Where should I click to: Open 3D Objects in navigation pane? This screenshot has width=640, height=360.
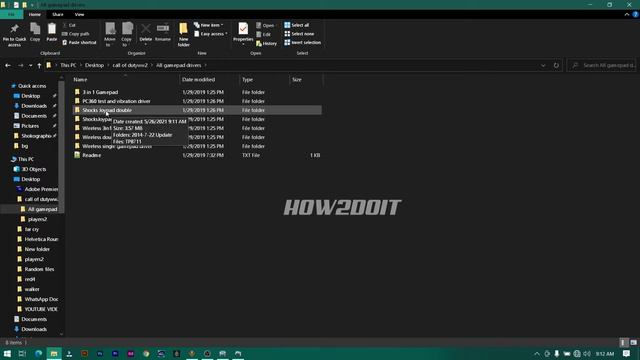point(33,169)
